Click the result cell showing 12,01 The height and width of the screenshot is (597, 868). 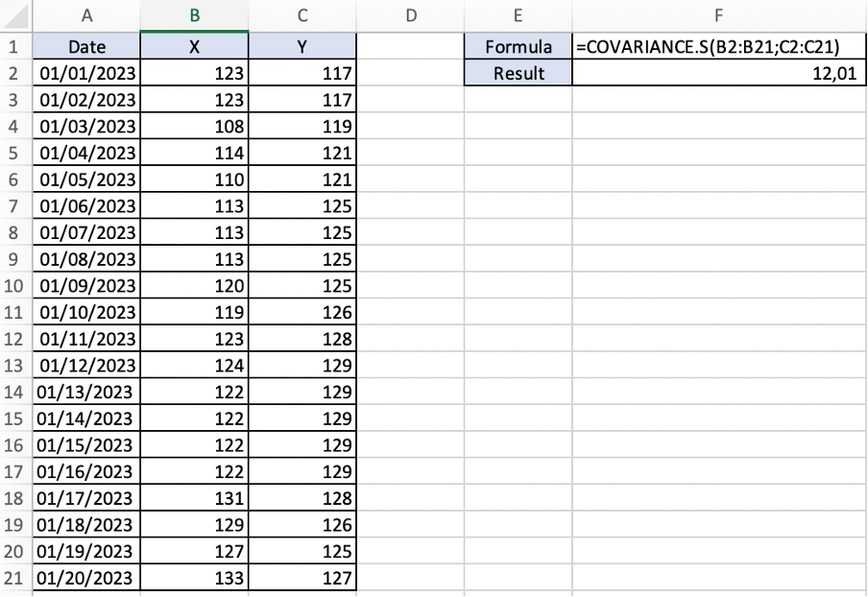[x=718, y=73]
